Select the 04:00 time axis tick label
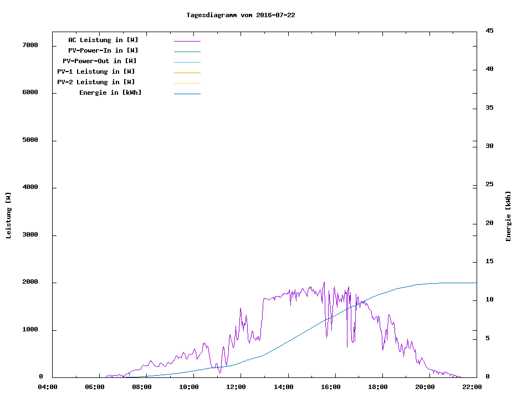The width and height of the screenshot is (532, 399). click(48, 387)
